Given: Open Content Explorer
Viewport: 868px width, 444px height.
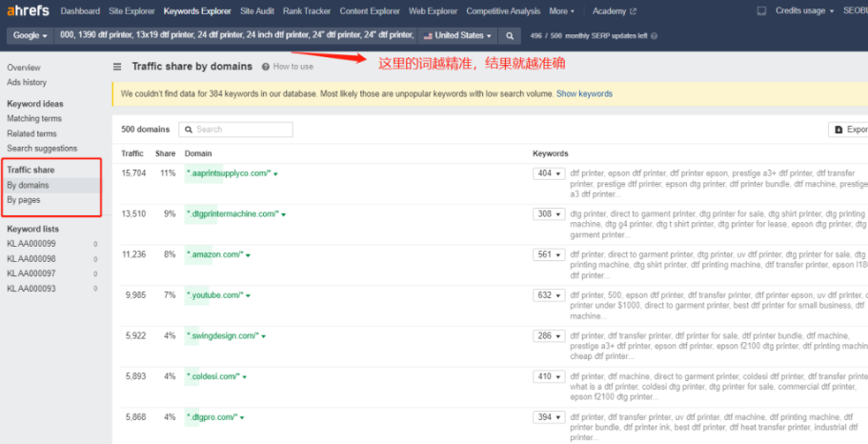Looking at the screenshot, I should click(x=370, y=11).
